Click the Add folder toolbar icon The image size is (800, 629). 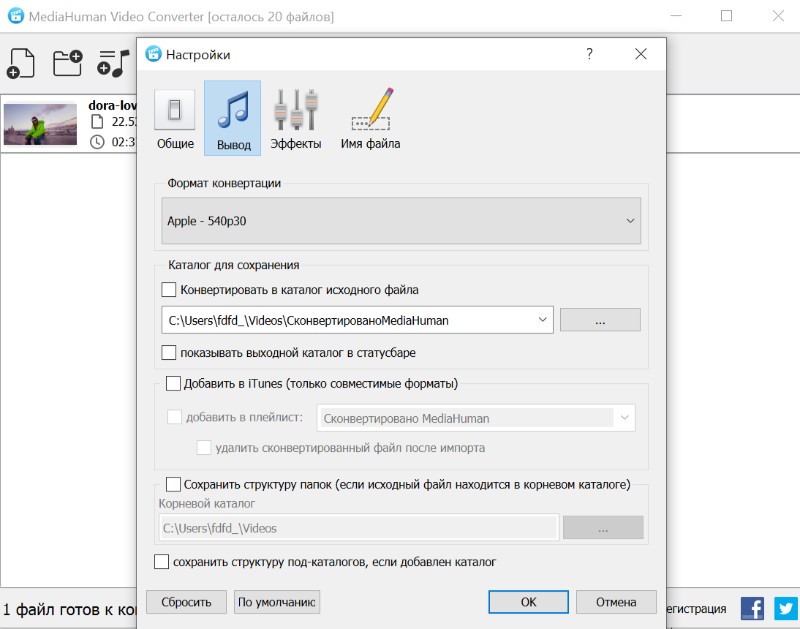click(x=67, y=63)
